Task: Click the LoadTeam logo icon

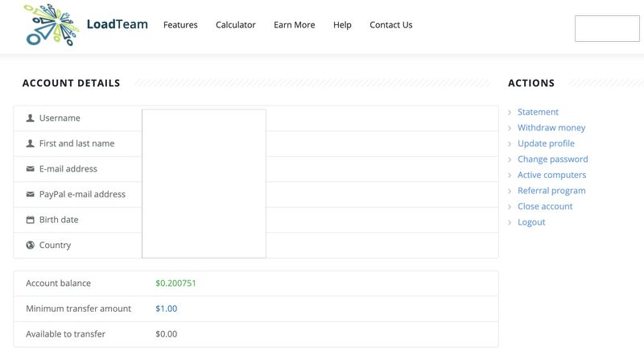Action: click(51, 24)
